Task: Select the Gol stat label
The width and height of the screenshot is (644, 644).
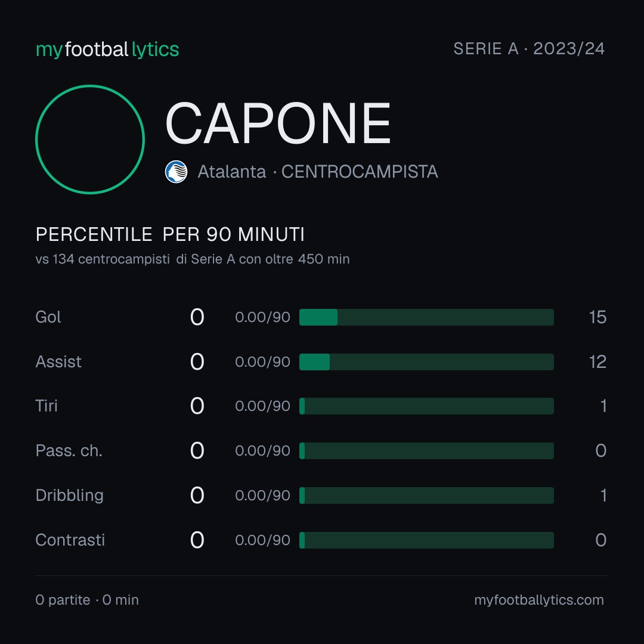Action: click(48, 317)
